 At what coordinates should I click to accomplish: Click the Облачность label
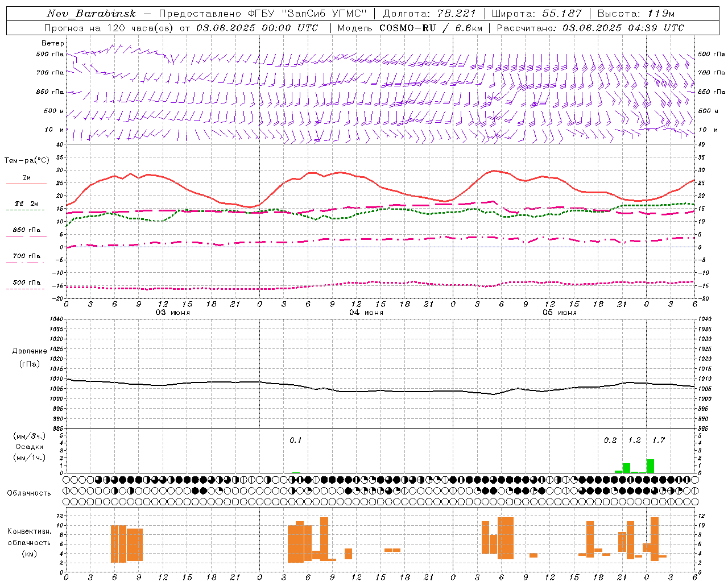click(x=29, y=493)
